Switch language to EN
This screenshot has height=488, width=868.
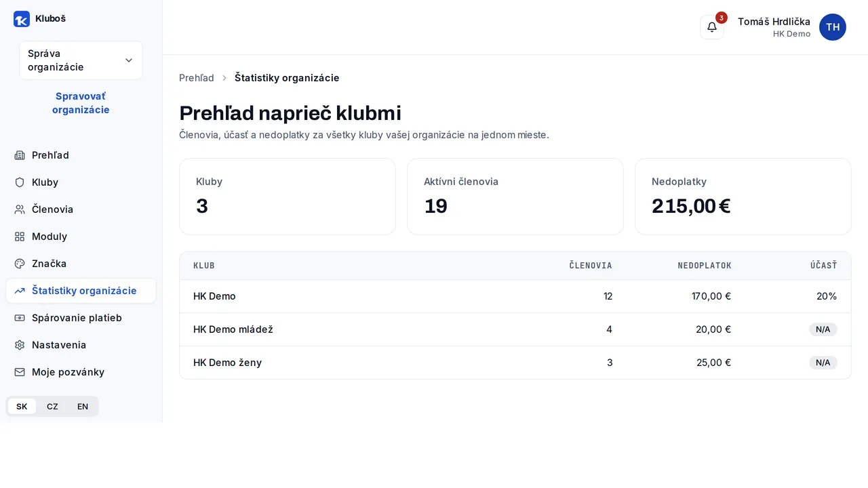point(83,407)
